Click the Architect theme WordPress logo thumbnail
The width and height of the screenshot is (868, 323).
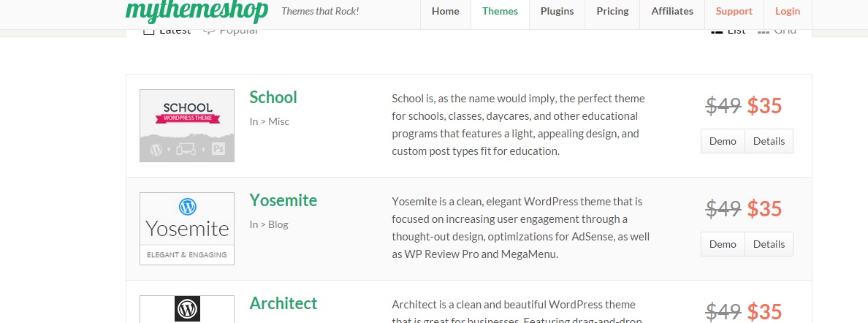(x=187, y=308)
